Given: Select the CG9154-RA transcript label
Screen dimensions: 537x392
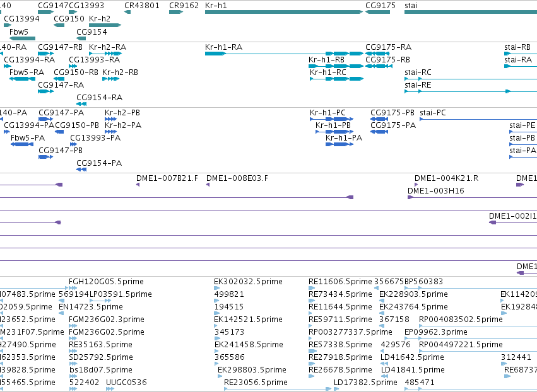Looking at the screenshot, I should click(99, 98).
